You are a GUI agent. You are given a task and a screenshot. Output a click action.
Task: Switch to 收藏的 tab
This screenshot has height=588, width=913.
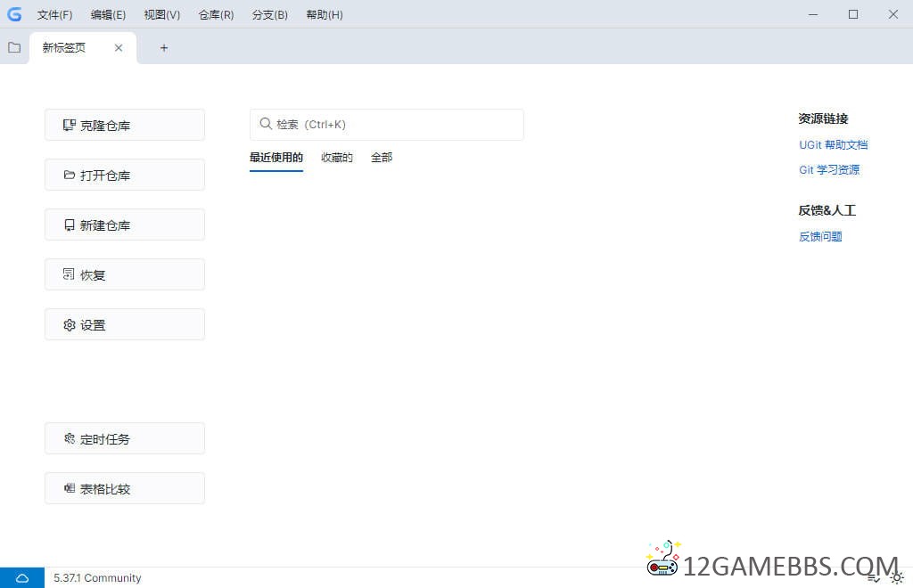[x=336, y=158]
